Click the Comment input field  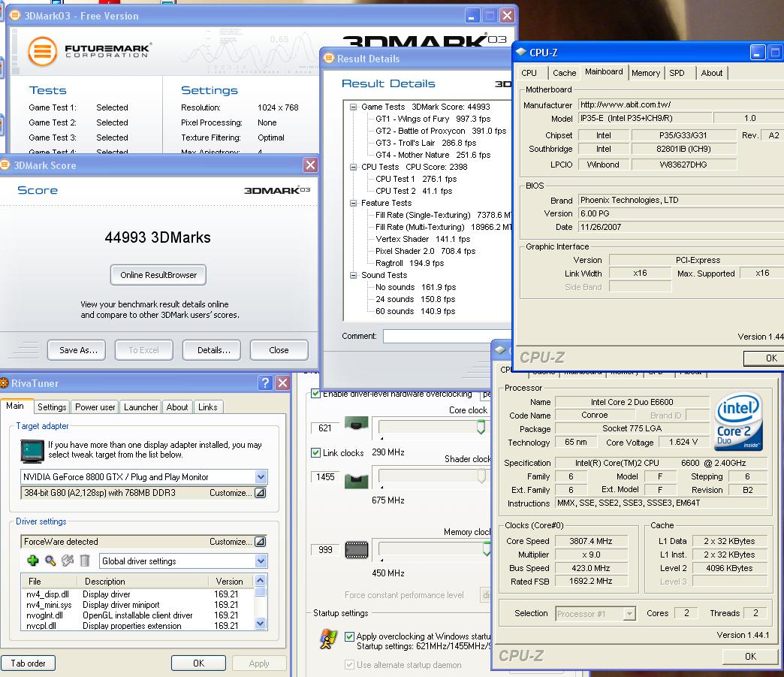pyautogui.click(x=448, y=337)
